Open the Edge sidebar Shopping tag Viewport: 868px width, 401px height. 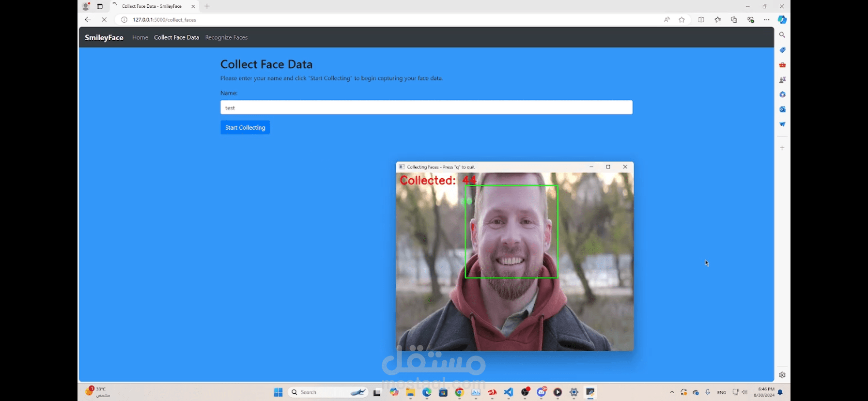tap(782, 50)
